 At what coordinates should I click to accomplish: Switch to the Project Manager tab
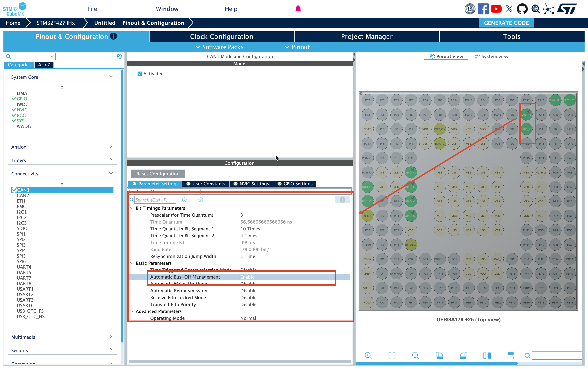[367, 36]
